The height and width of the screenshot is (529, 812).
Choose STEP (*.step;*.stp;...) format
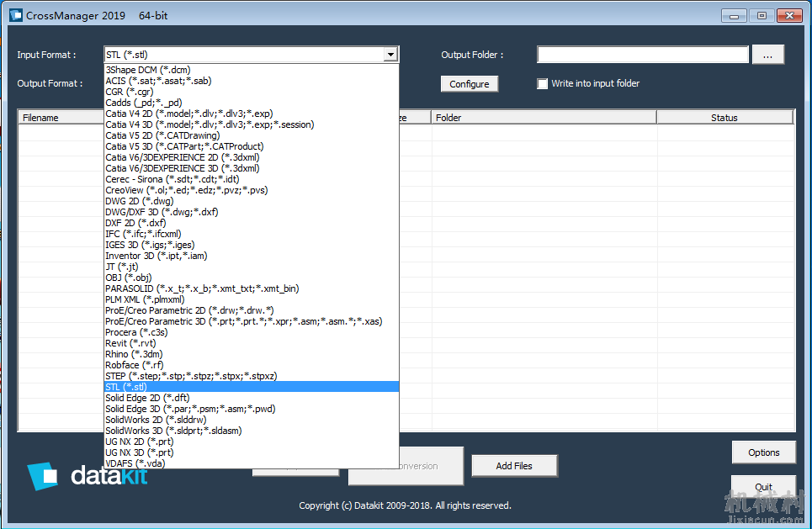click(252, 376)
